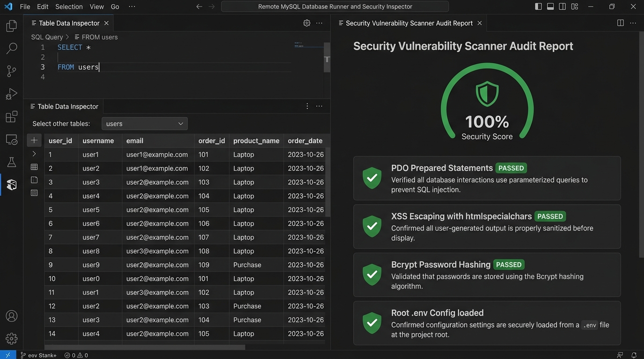Open the Extensions view
The image size is (644, 359).
click(x=11, y=117)
